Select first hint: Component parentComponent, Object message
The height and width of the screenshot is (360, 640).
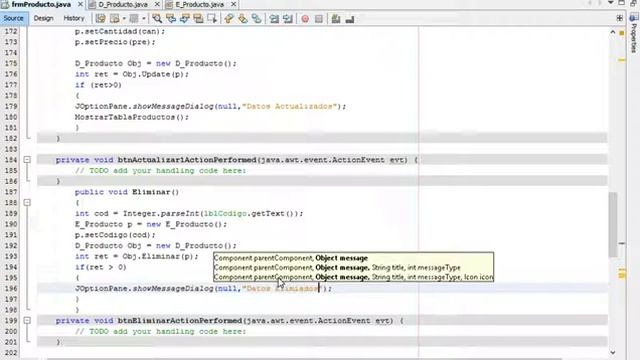coord(291,258)
